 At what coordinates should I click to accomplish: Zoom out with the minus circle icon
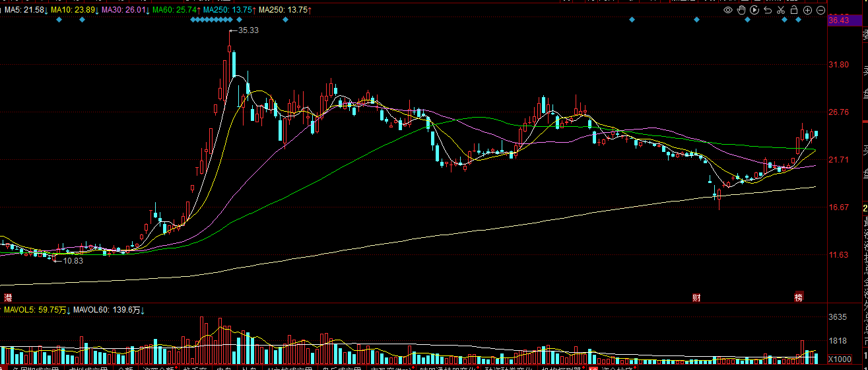(x=821, y=10)
